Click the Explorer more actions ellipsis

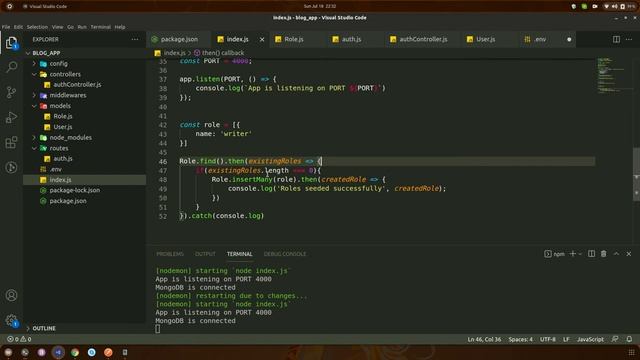pos(135,40)
